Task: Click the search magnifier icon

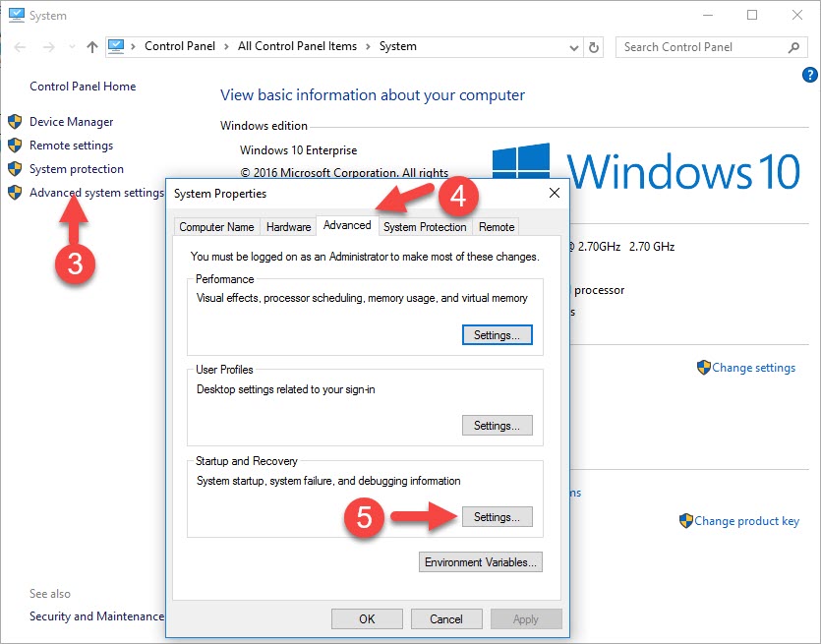Action: [793, 47]
